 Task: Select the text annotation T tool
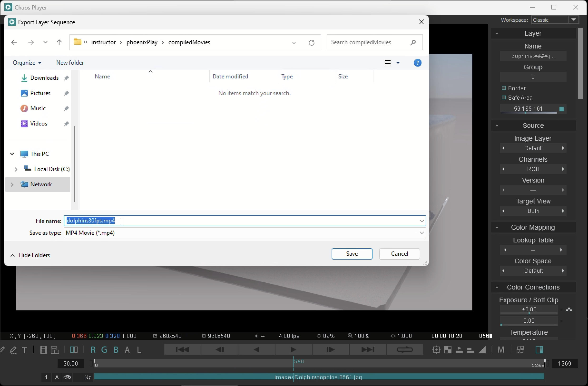24,350
